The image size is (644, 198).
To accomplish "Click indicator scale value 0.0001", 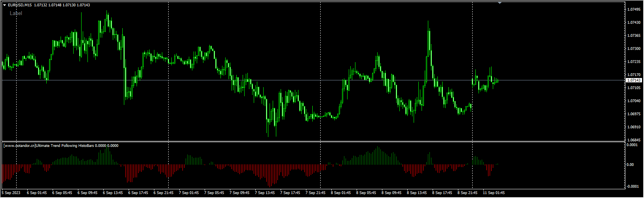I will tap(632, 145).
